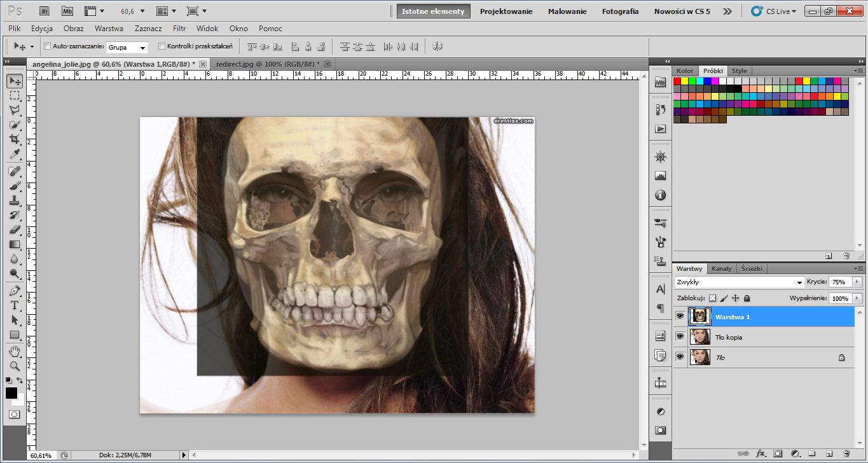Viewport: 868px width, 463px height.
Task: Select the Quick Selection tool
Action: pos(14,125)
